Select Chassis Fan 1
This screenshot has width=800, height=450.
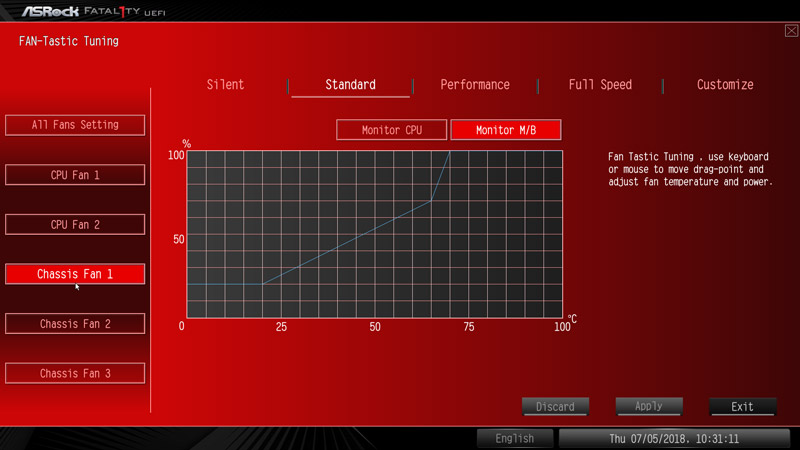(75, 274)
